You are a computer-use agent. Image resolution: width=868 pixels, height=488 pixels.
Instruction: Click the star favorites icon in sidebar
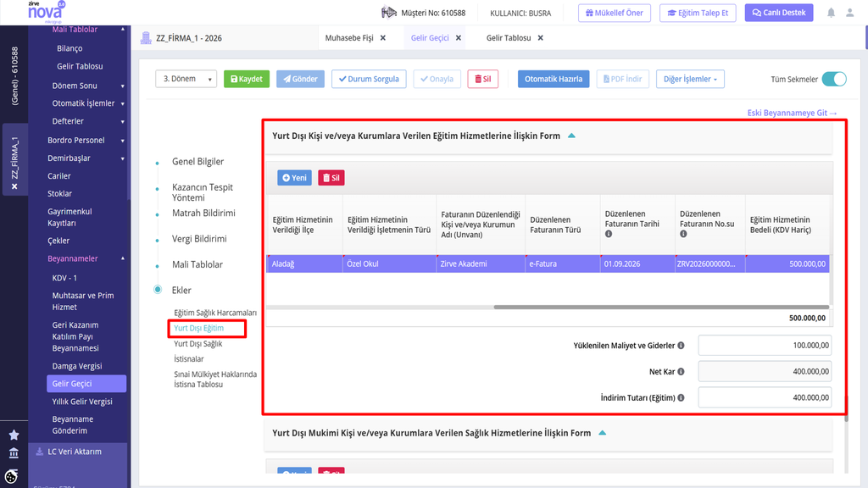pos(14,435)
